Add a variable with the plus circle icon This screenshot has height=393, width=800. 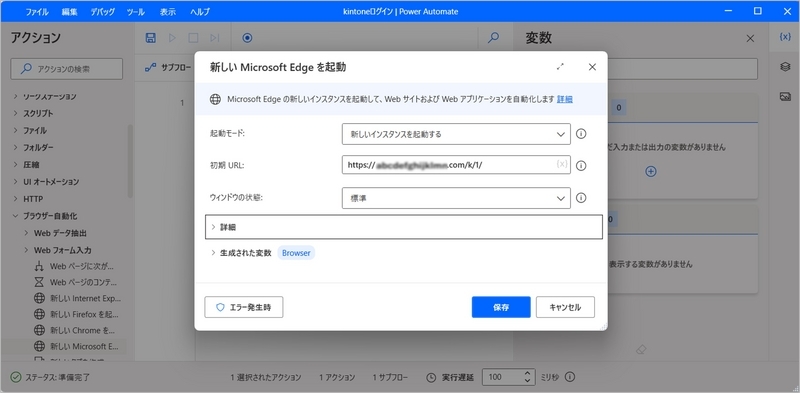click(651, 171)
